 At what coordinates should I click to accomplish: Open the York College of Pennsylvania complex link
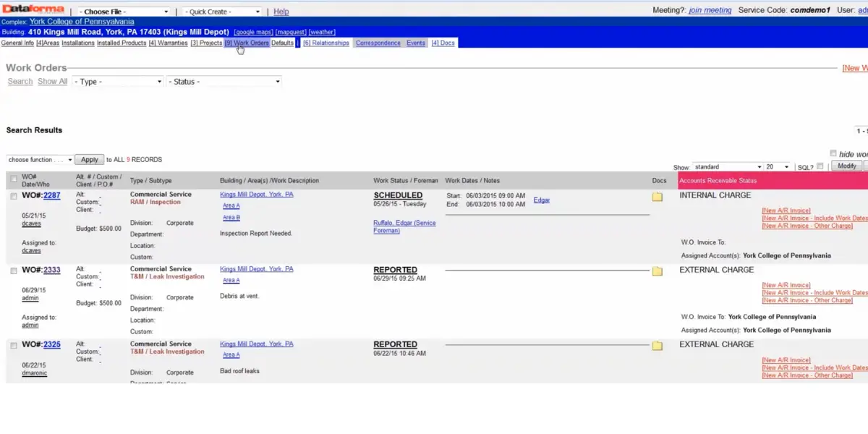82,22
